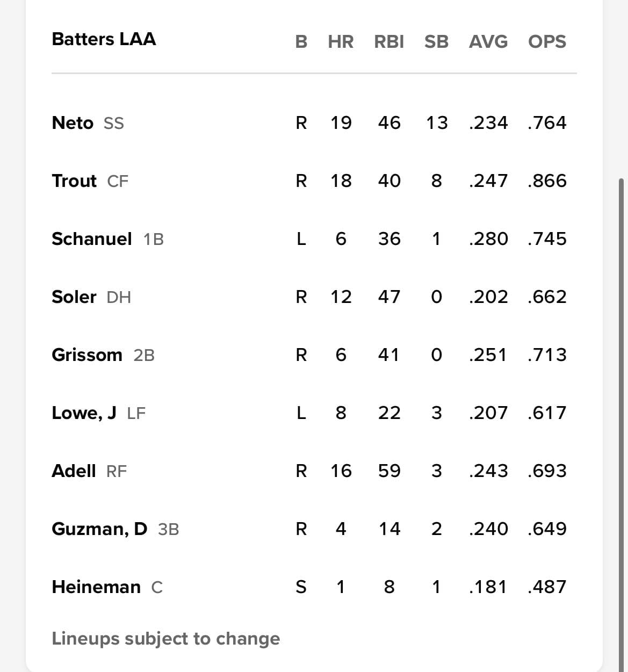The image size is (628, 672).
Task: Tap Adell's 59 RBI value
Action: 389,471
